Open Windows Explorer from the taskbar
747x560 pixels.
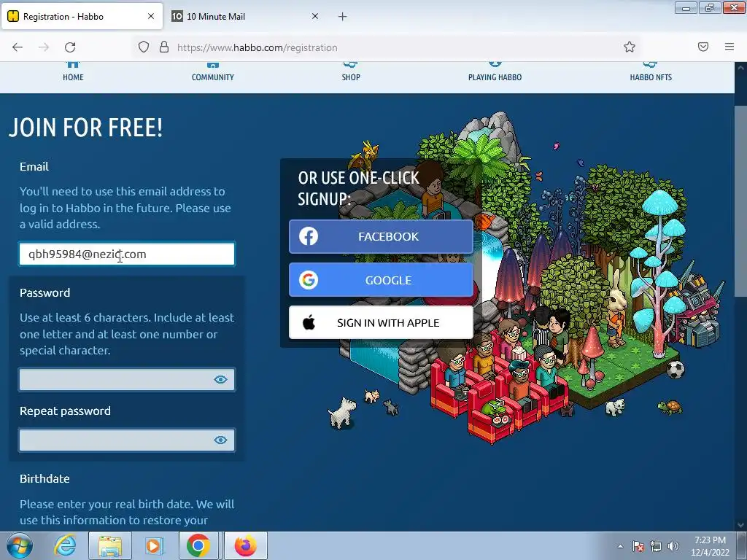coord(110,545)
